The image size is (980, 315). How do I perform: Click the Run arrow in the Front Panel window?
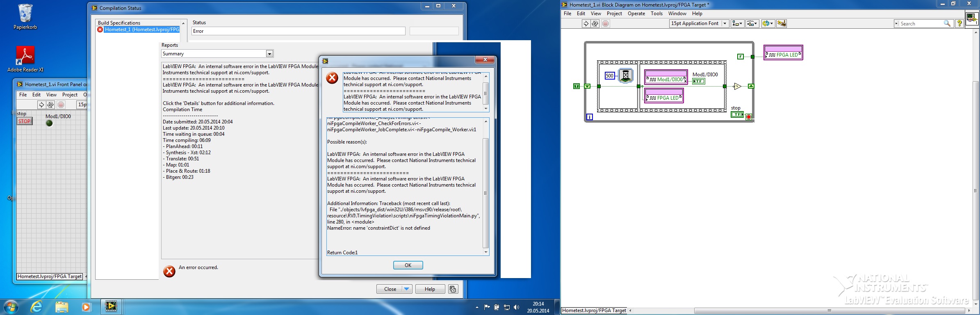point(41,105)
